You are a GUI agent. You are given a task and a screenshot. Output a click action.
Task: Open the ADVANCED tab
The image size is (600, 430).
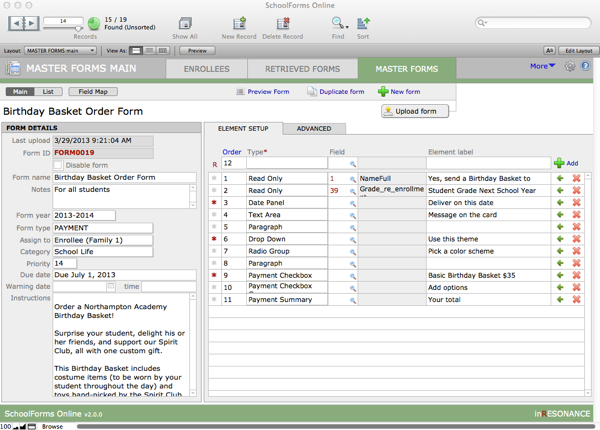pos(314,129)
